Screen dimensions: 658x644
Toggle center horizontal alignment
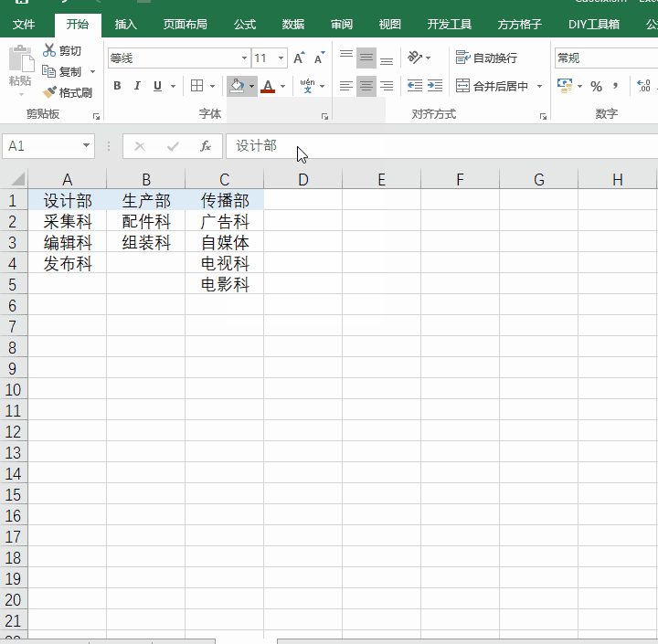[366, 86]
